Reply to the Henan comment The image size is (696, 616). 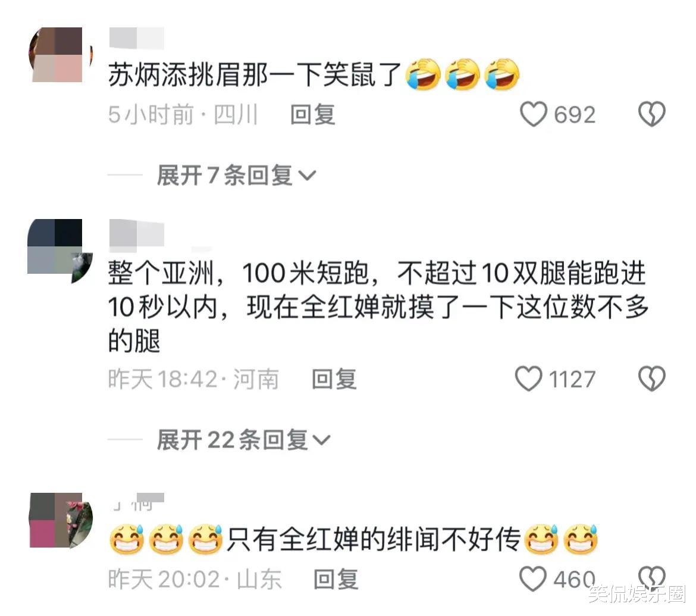[x=334, y=379]
